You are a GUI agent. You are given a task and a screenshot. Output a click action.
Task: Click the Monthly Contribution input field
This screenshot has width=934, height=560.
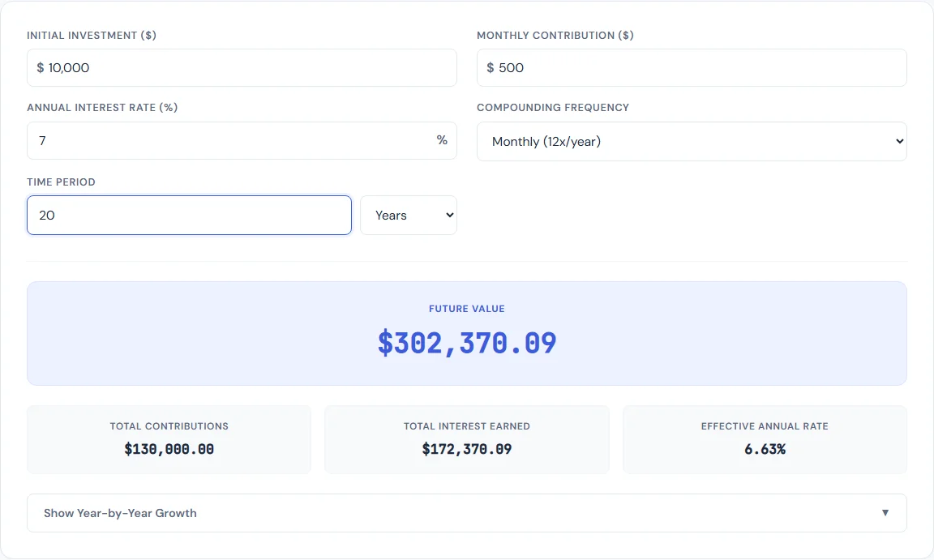click(x=692, y=67)
